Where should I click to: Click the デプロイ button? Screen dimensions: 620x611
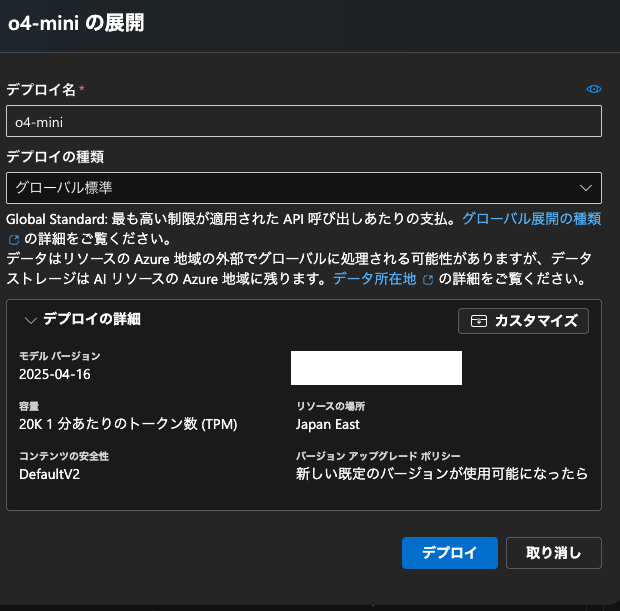450,553
